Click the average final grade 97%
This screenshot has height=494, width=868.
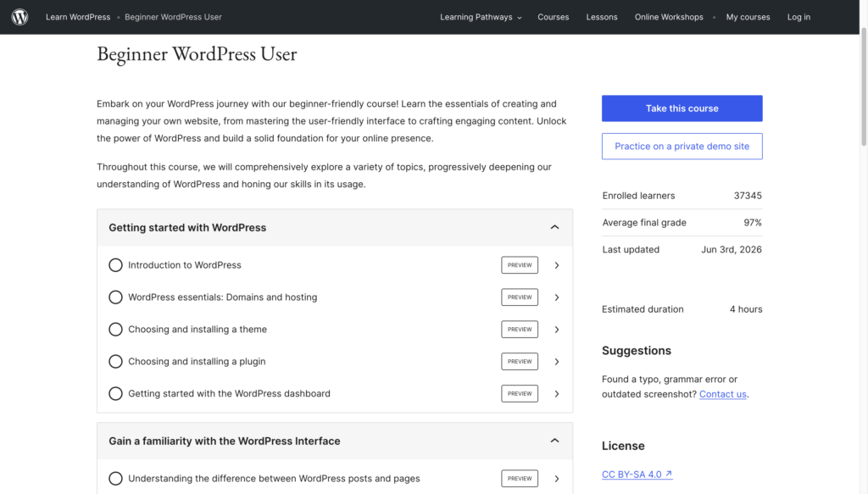(x=753, y=223)
